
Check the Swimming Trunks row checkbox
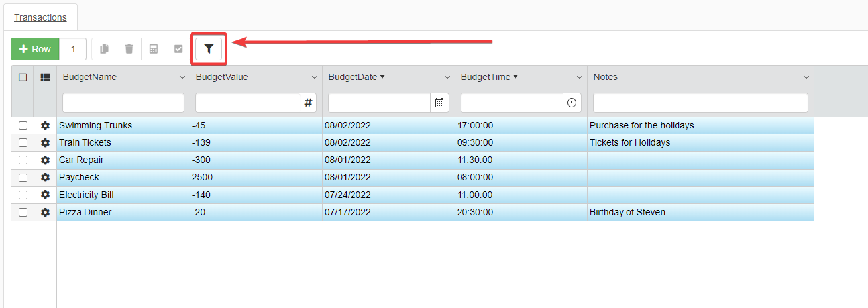23,126
